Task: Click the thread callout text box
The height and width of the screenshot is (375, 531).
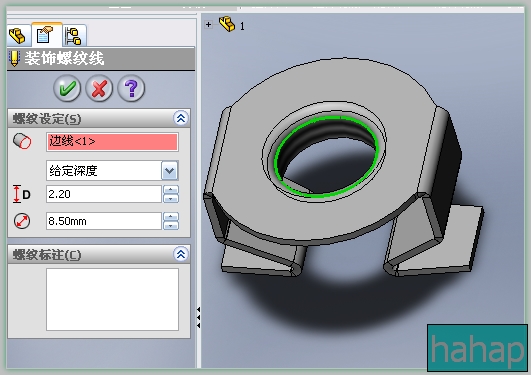Action: coord(112,299)
